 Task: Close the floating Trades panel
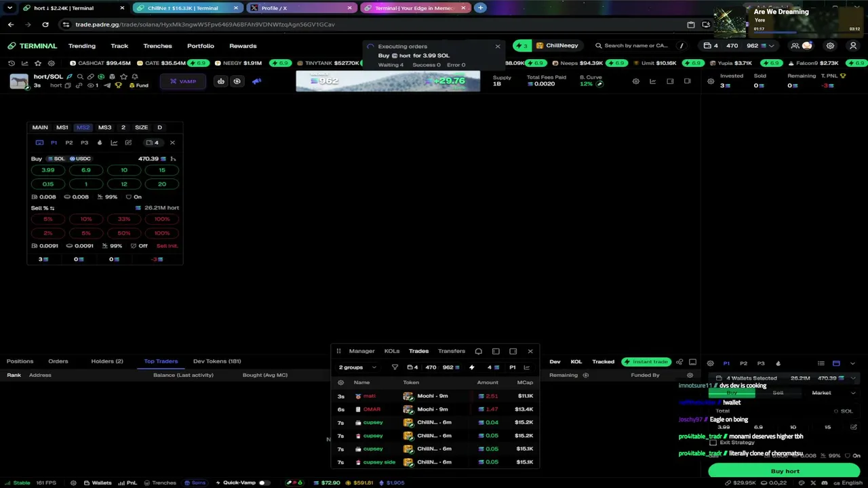[x=530, y=351]
